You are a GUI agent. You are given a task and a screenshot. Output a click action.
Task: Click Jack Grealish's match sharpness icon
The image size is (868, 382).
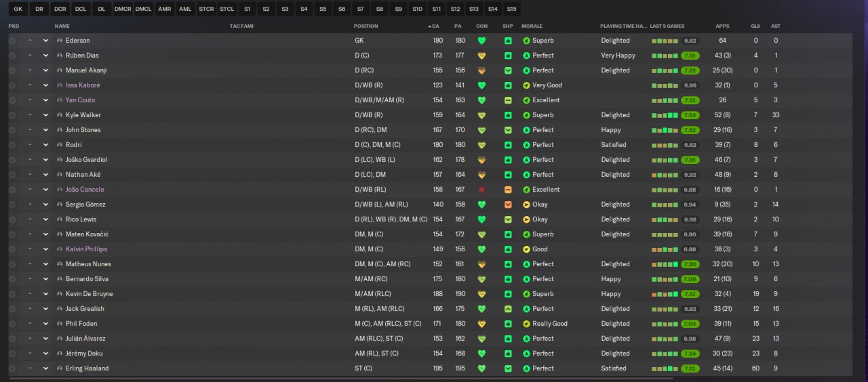(x=508, y=309)
